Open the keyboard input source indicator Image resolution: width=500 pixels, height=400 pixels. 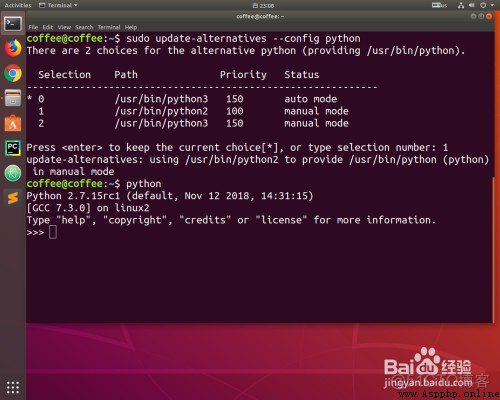439,5
